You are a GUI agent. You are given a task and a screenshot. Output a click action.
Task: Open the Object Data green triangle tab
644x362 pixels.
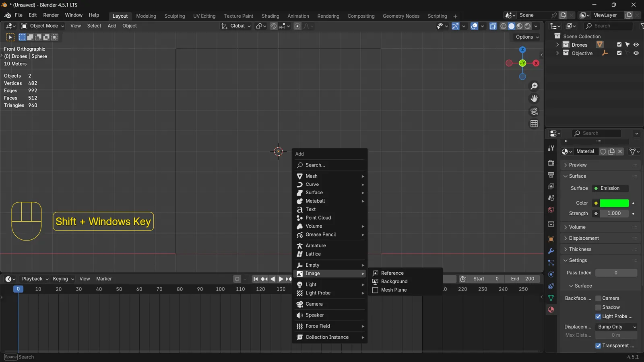(x=551, y=298)
